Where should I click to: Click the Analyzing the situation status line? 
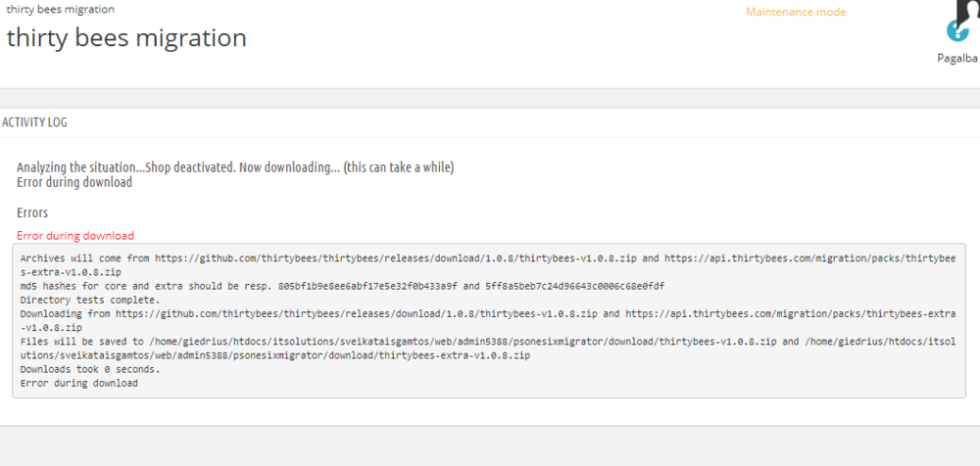click(235, 167)
